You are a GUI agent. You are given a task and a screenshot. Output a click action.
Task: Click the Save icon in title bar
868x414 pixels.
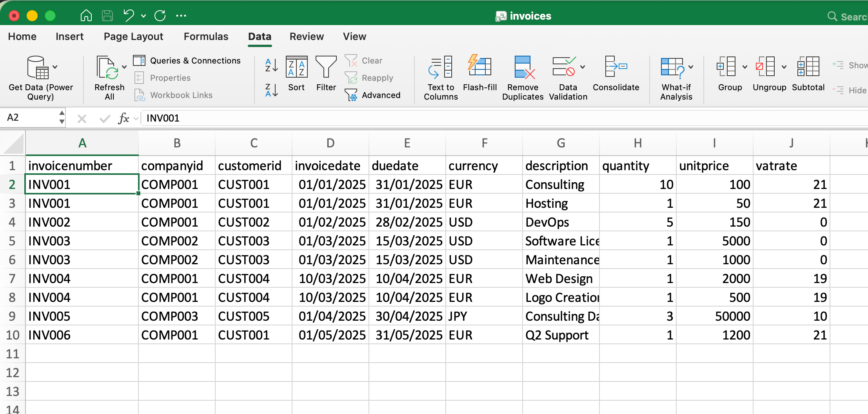coord(107,16)
